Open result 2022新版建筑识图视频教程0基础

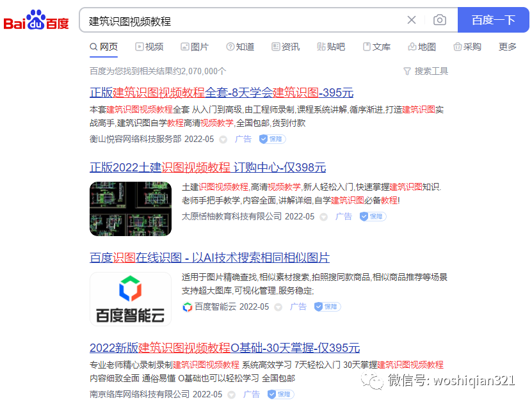[x=225, y=347]
